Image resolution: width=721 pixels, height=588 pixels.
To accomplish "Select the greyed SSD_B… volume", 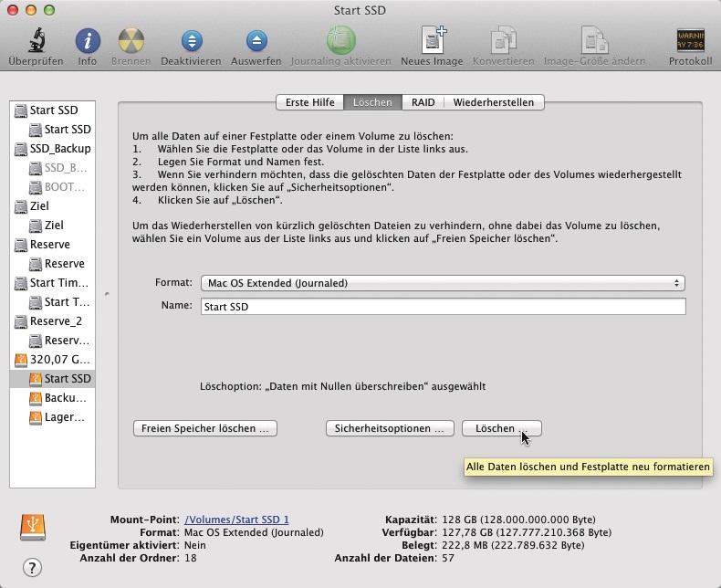I will pyautogui.click(x=52, y=168).
